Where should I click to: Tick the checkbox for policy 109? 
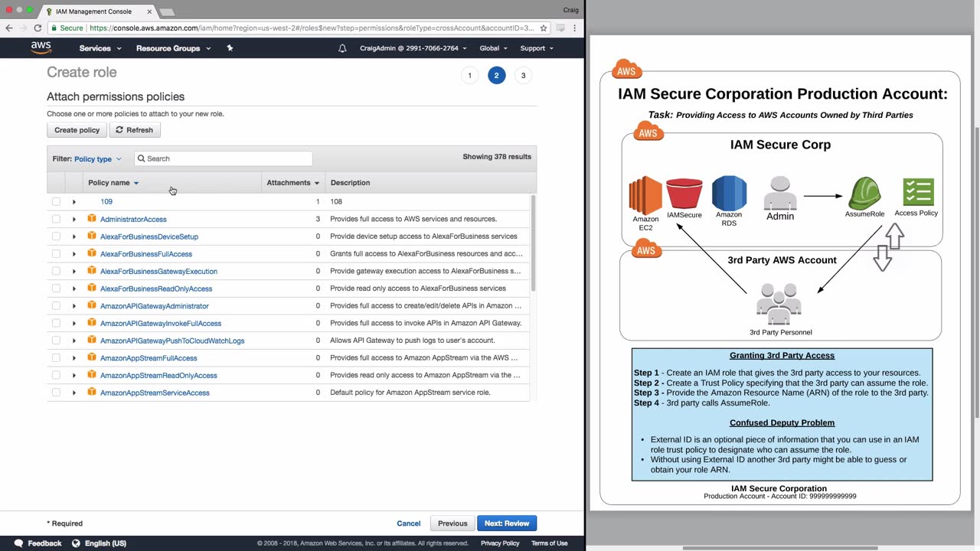(56, 201)
